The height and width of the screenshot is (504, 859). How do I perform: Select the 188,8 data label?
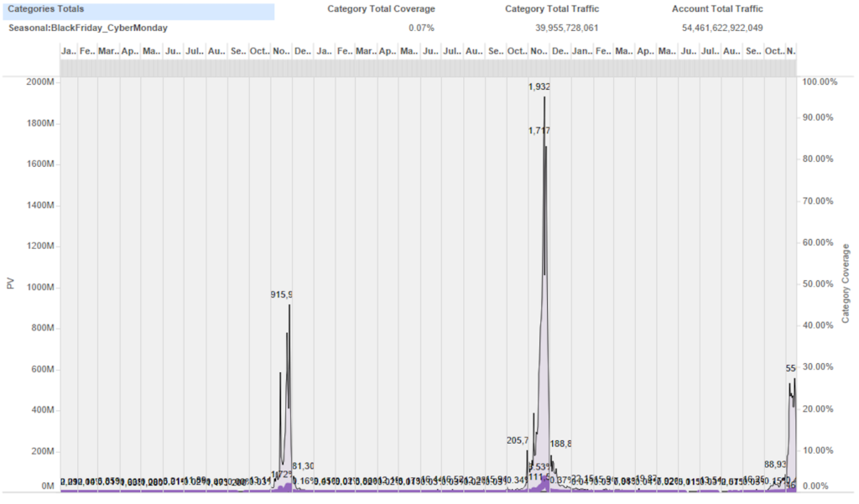click(560, 444)
